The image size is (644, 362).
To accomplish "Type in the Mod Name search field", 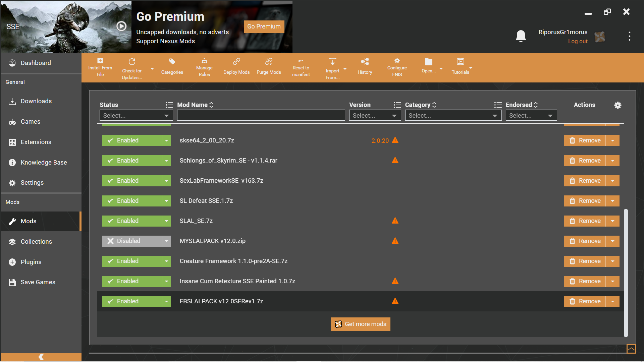I will pyautogui.click(x=261, y=115).
